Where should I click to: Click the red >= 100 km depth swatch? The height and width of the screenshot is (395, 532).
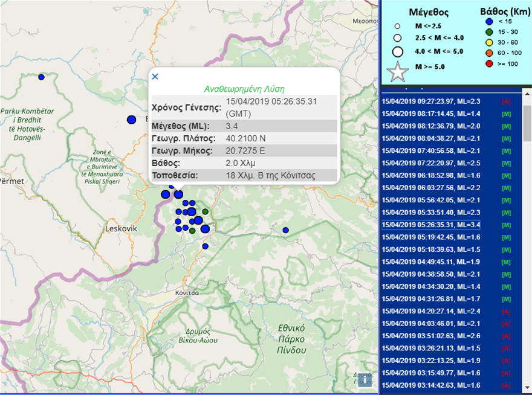coord(488,63)
